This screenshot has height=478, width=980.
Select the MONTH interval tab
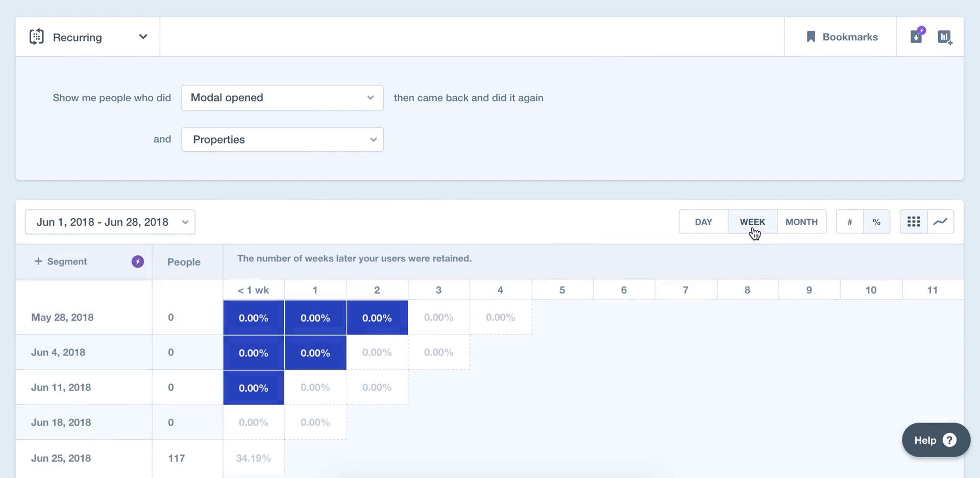[801, 222]
